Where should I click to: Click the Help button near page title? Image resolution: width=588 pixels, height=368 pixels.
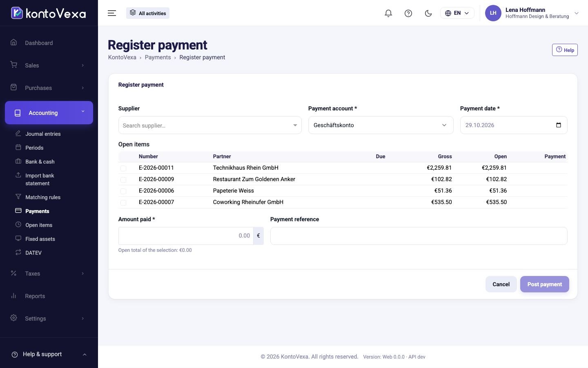pos(565,50)
